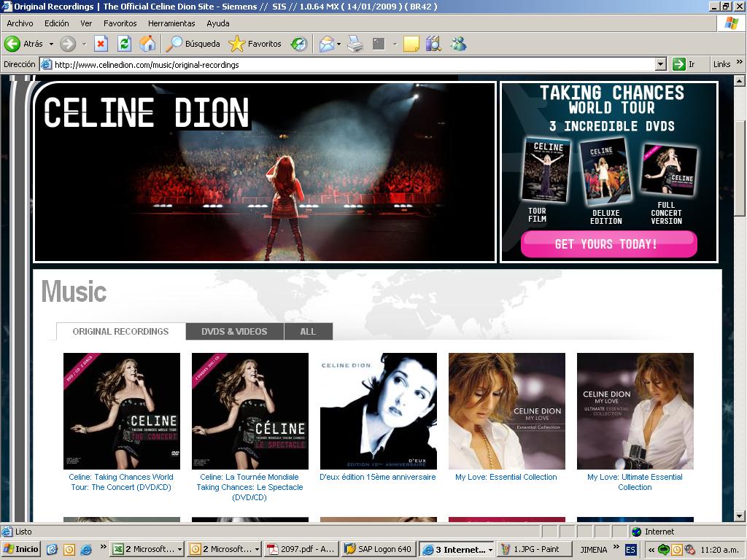
Task: Open browsing history clock icon
Action: pos(299,44)
